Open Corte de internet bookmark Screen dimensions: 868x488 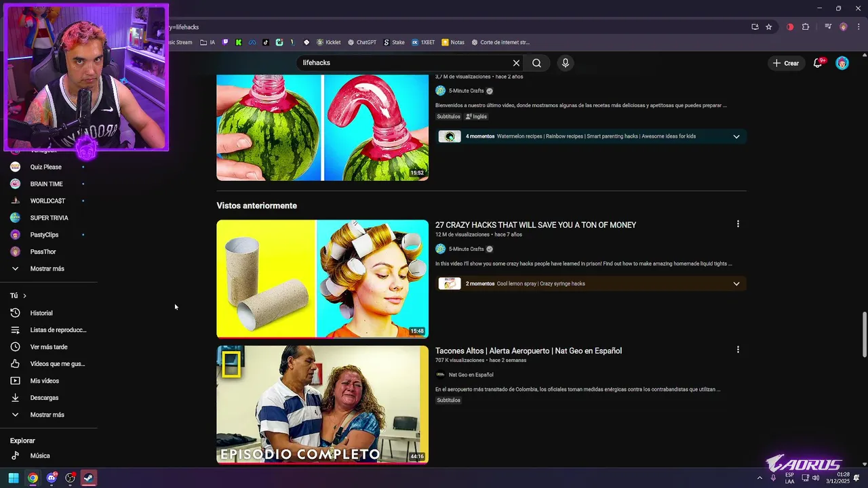[x=500, y=42]
